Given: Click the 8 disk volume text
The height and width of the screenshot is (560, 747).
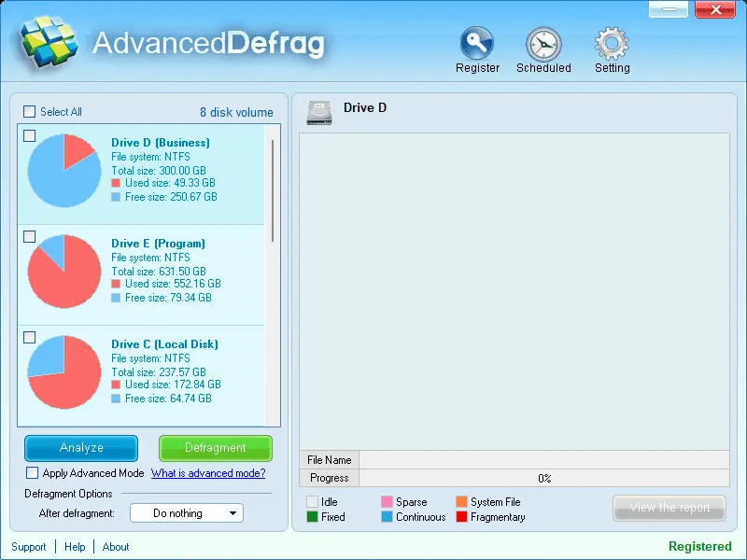Looking at the screenshot, I should coord(236,112).
